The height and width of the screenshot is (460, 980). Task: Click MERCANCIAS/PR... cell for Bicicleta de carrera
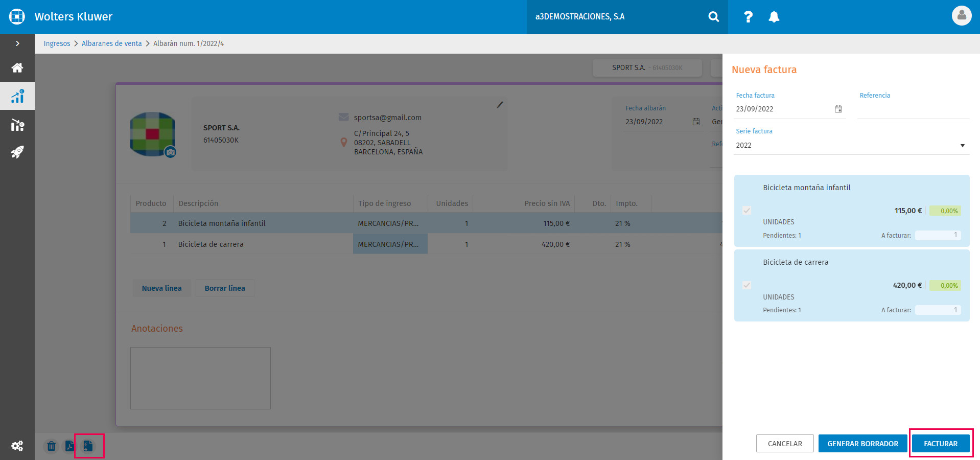pos(390,244)
